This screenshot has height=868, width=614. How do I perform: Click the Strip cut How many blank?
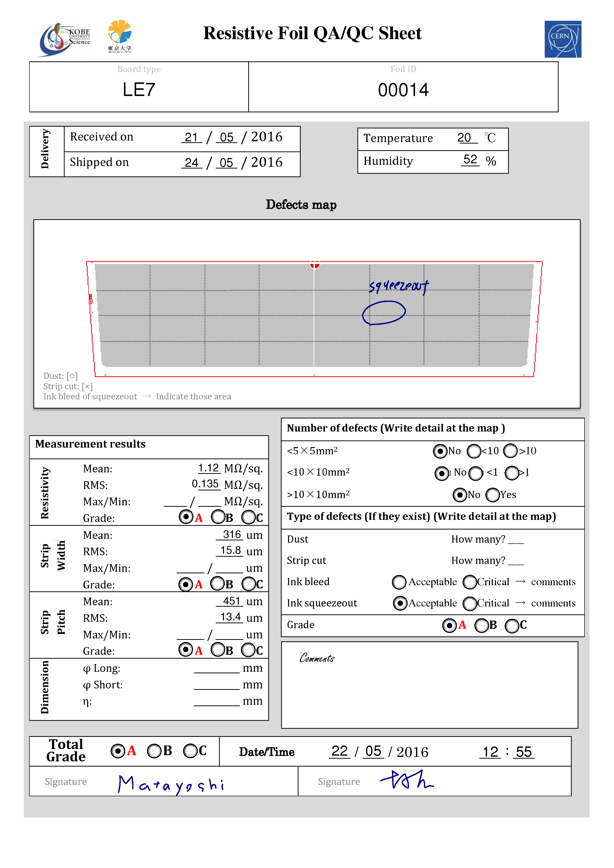[x=516, y=561]
